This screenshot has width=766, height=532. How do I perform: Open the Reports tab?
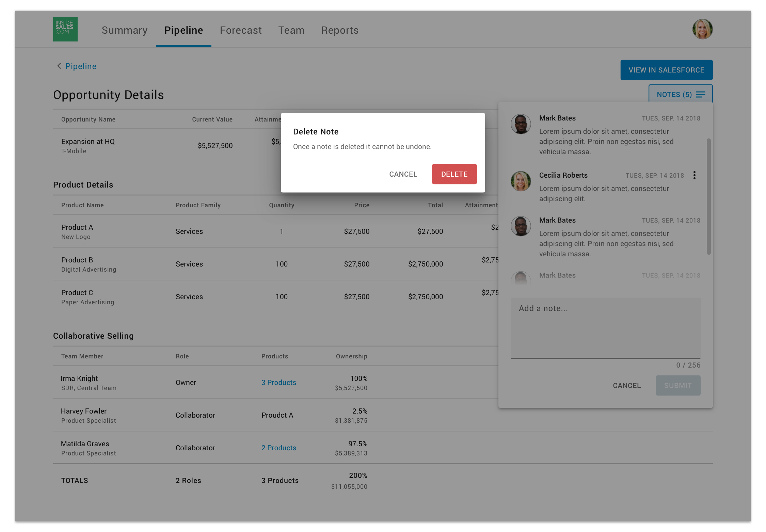tap(340, 30)
